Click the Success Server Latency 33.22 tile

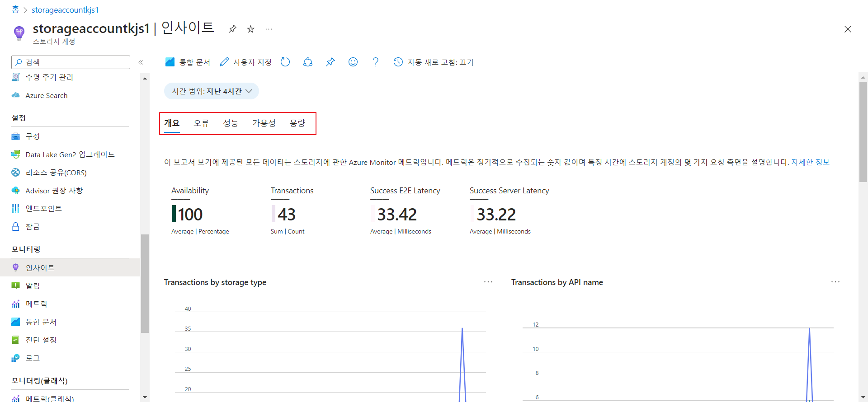(509, 210)
